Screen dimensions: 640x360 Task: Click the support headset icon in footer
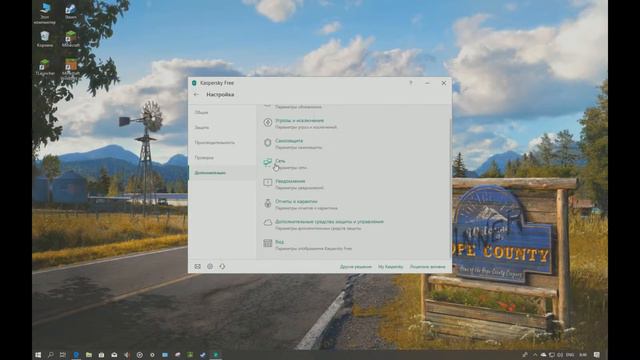point(222,267)
